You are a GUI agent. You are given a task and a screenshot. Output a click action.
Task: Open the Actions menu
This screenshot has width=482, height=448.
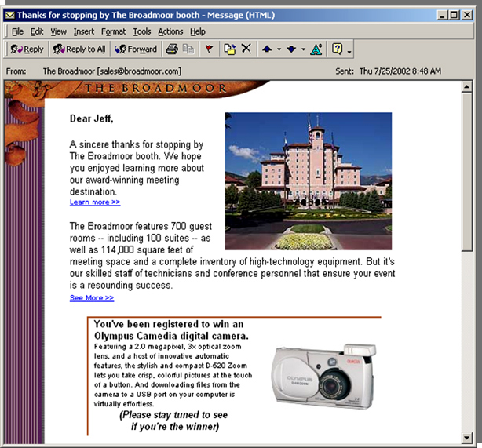point(170,31)
